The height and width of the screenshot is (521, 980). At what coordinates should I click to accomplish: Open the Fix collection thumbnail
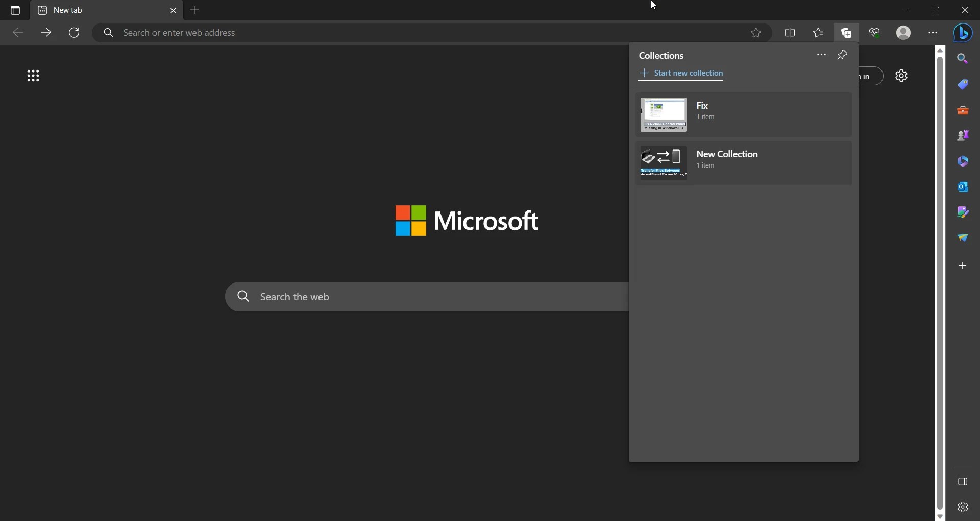coord(664,115)
